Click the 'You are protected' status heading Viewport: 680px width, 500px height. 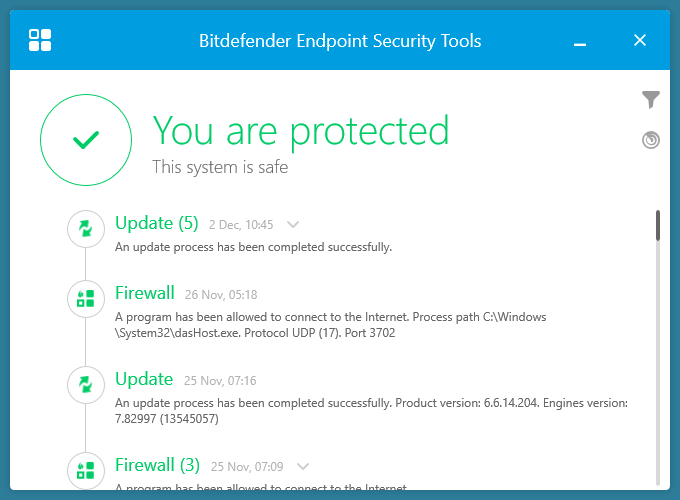point(300,130)
